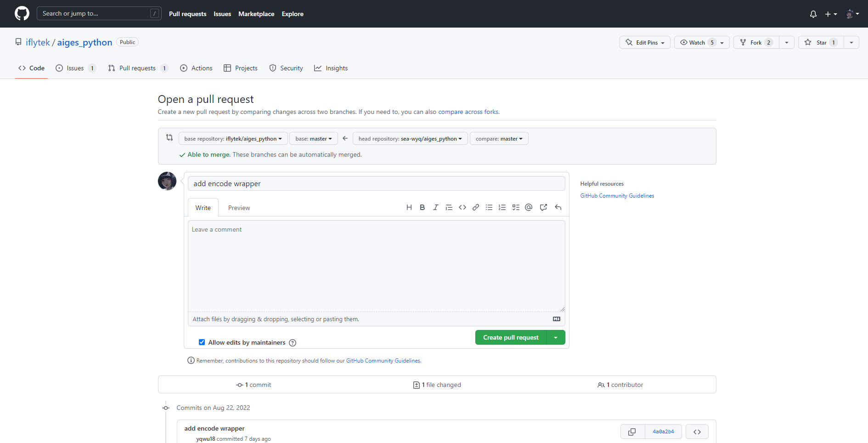Open head repository sea-wyq/aiges_python dropdown
The width and height of the screenshot is (868, 443).
(410, 138)
